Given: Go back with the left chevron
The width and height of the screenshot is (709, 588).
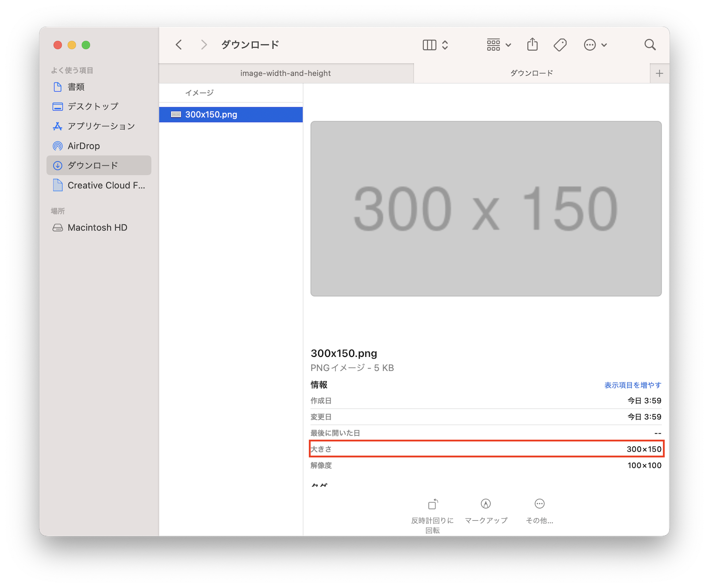Looking at the screenshot, I should [x=179, y=45].
